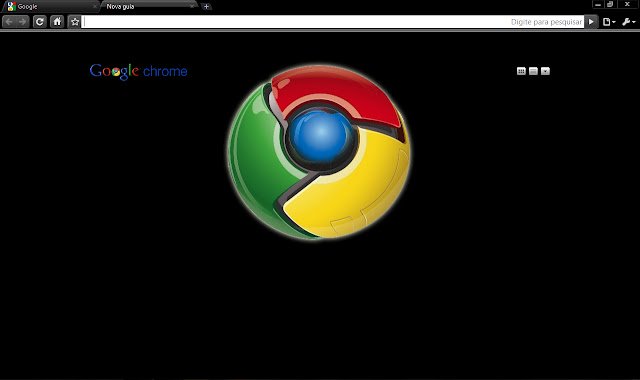
Task: Click the Google favicon on first tab
Action: [x=11, y=6]
